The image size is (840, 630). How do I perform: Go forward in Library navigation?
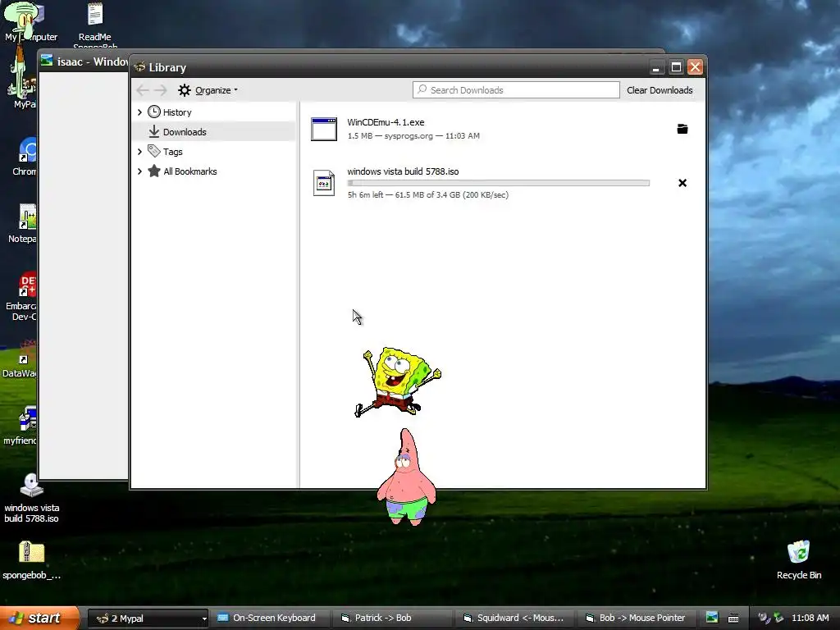161,90
